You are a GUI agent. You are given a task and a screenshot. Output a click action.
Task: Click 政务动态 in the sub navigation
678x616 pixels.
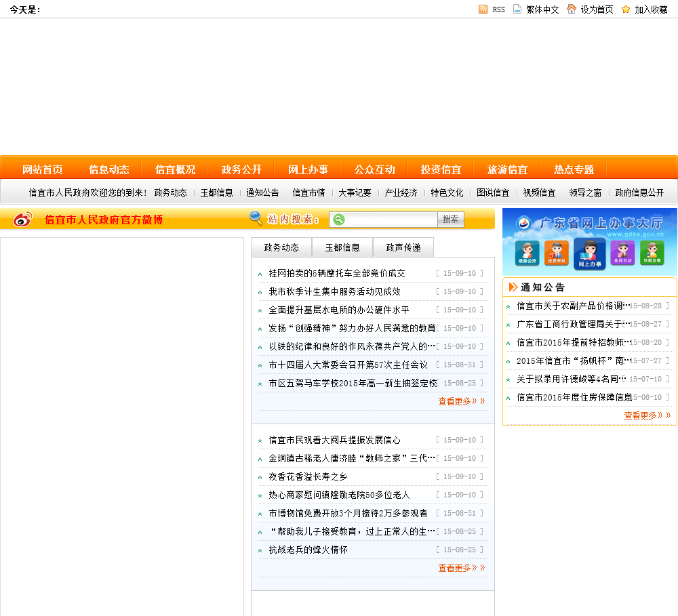tap(170, 192)
